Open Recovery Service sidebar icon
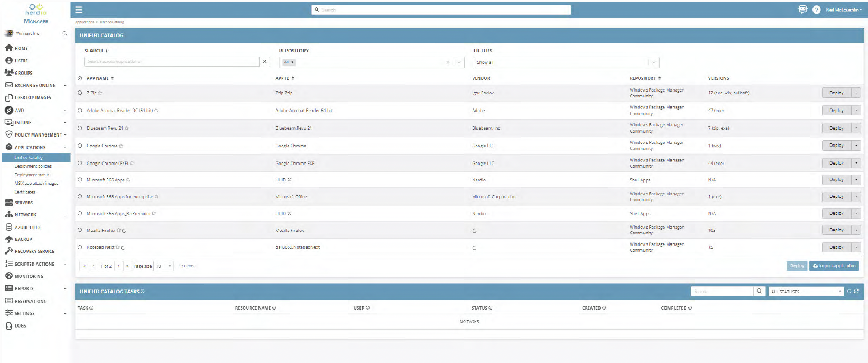This screenshot has height=363, width=868. click(x=9, y=251)
